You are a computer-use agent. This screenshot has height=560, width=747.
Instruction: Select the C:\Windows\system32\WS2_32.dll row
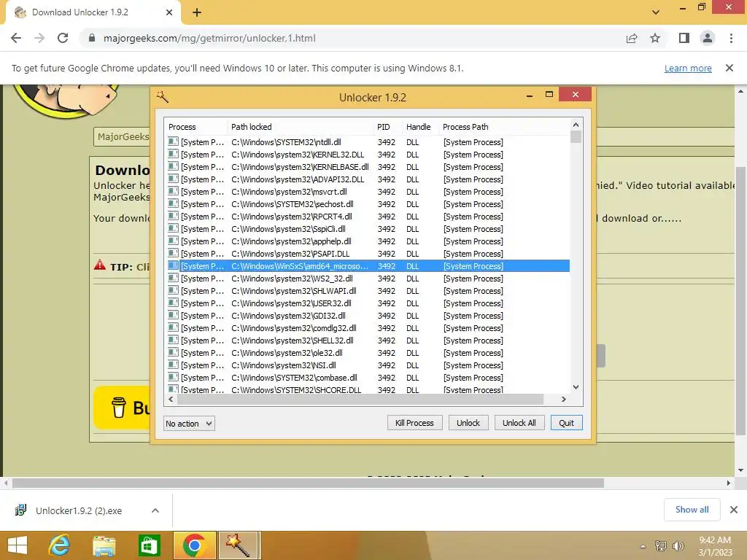click(x=367, y=278)
